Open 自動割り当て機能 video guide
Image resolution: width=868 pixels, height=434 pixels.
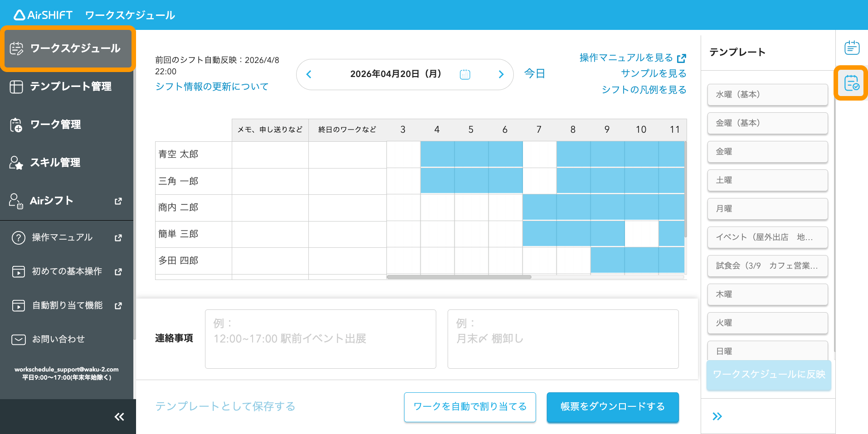(x=67, y=305)
